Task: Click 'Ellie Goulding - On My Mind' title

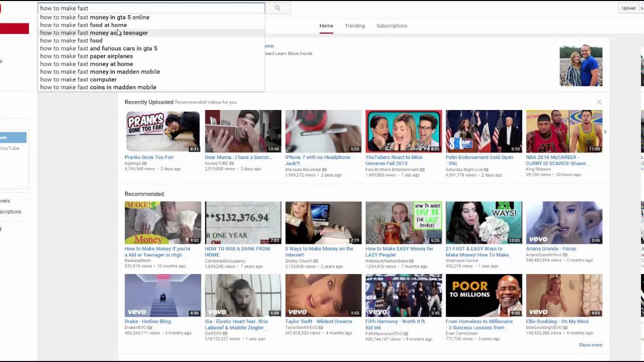Action: (x=557, y=321)
